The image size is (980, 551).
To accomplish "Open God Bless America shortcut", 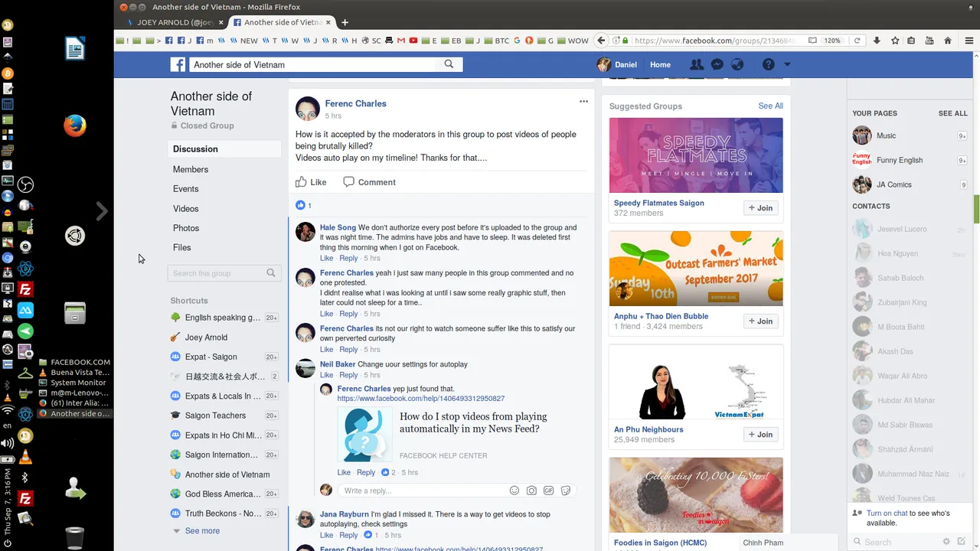I will [224, 494].
